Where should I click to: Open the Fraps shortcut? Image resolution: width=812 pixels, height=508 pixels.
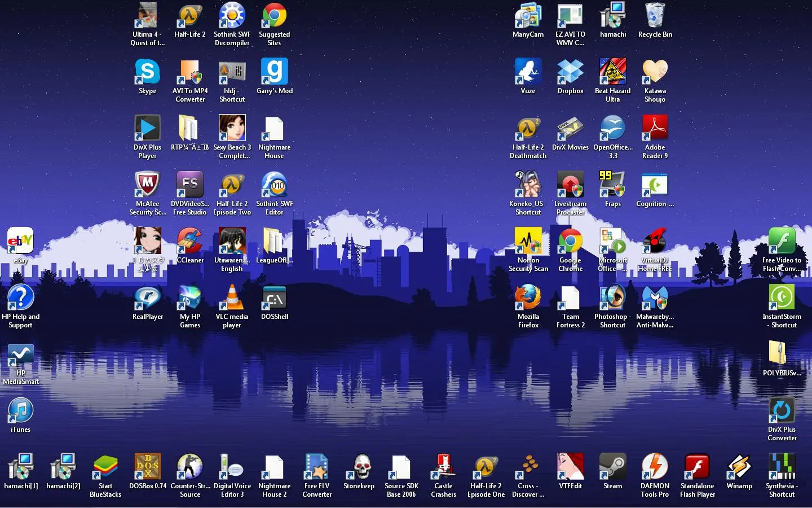click(613, 185)
